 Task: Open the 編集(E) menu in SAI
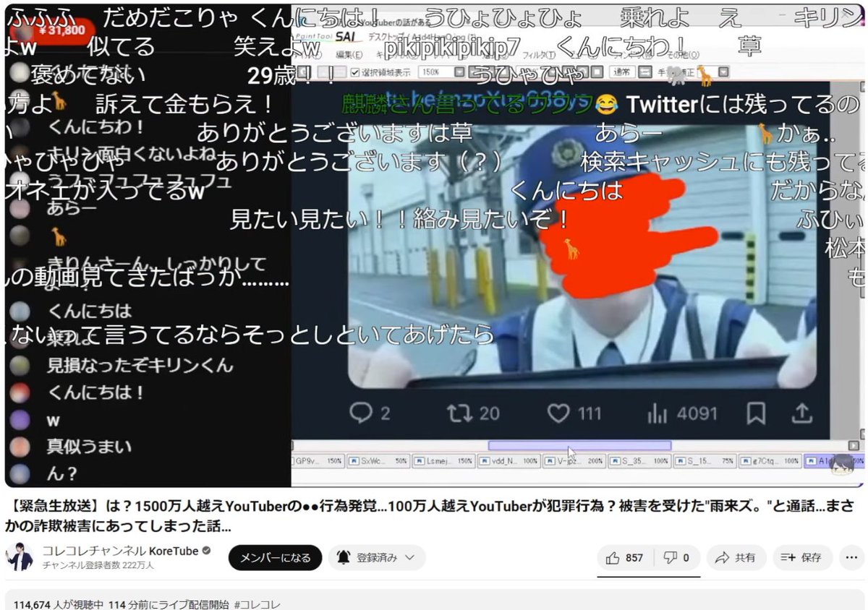349,54
